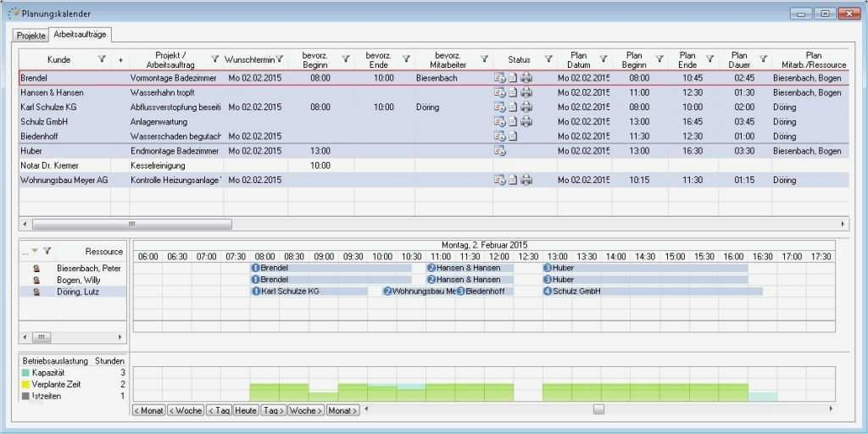
Task: Select Wohnungsbau Meyer timeline block
Action: point(420,292)
